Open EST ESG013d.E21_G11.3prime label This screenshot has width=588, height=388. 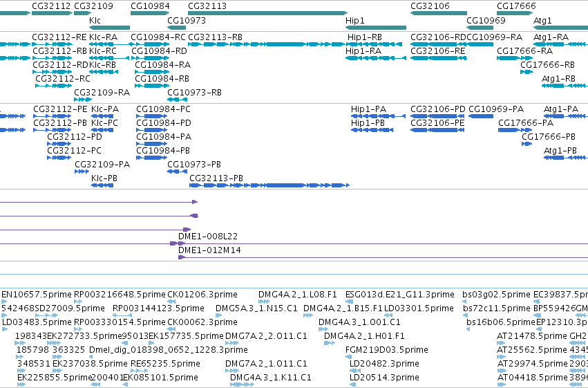[400, 295]
